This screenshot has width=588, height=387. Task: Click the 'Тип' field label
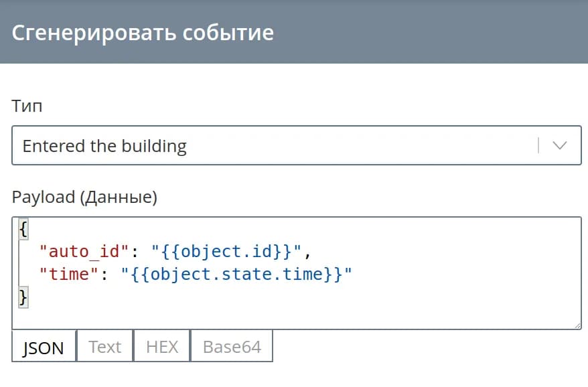point(27,106)
